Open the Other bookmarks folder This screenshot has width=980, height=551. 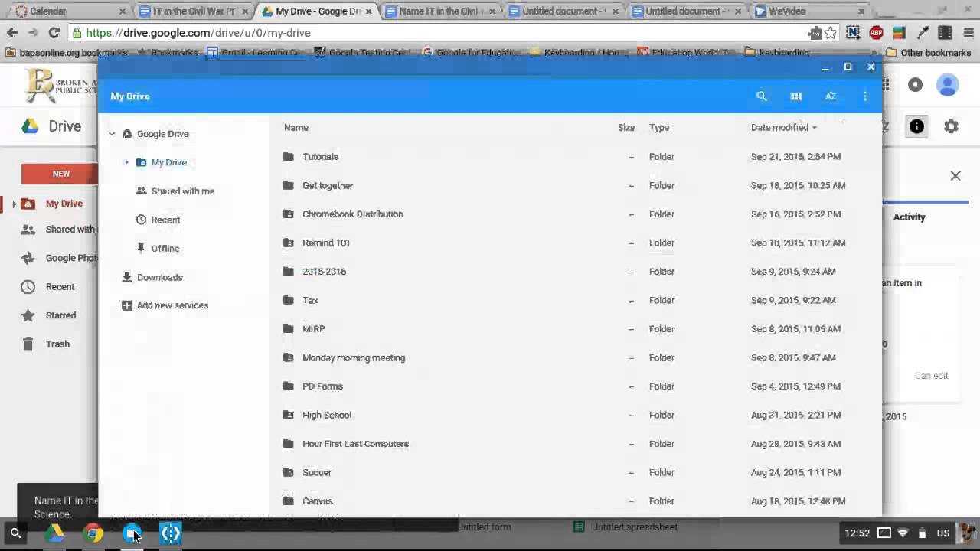coord(928,53)
